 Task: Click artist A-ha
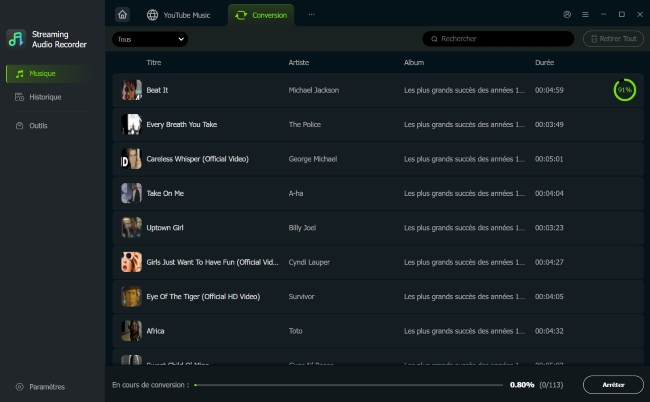coord(296,193)
